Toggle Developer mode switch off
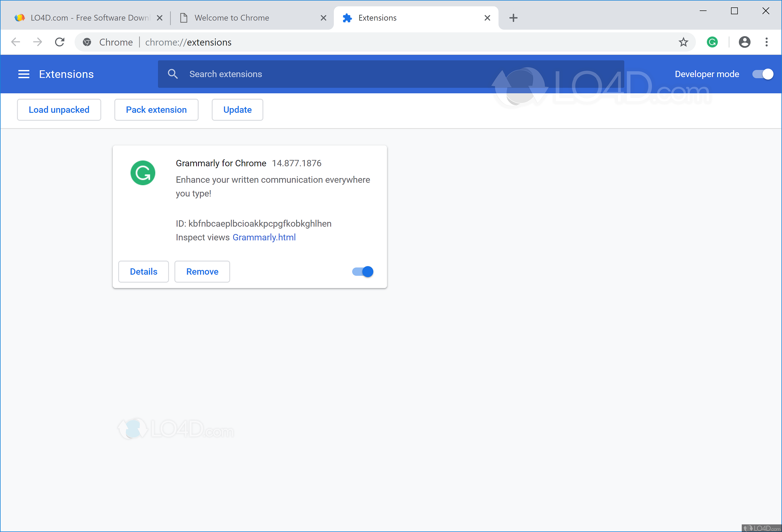The height and width of the screenshot is (532, 782). [x=763, y=74]
